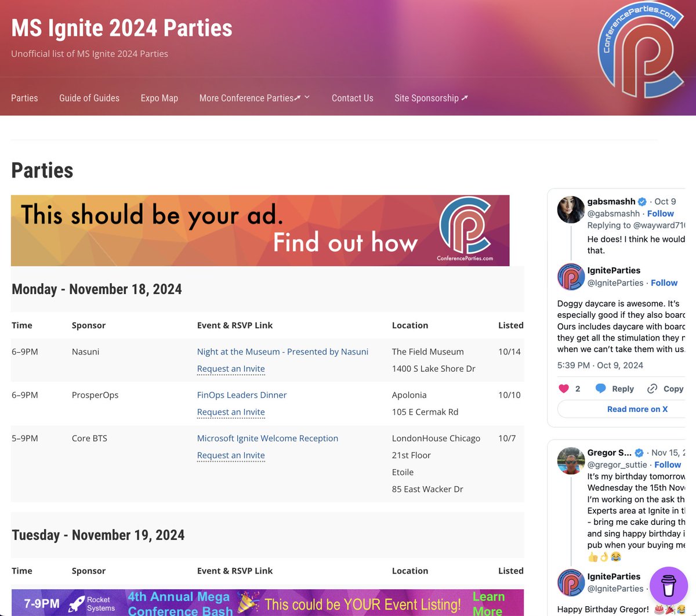
Task: Click the floating coffee cup donate button
Action: tap(668, 586)
